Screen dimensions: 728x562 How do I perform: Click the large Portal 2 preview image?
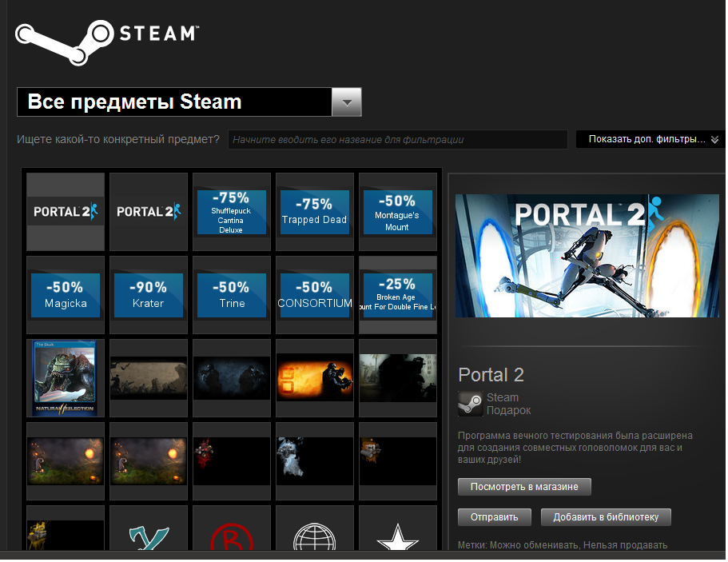587,256
